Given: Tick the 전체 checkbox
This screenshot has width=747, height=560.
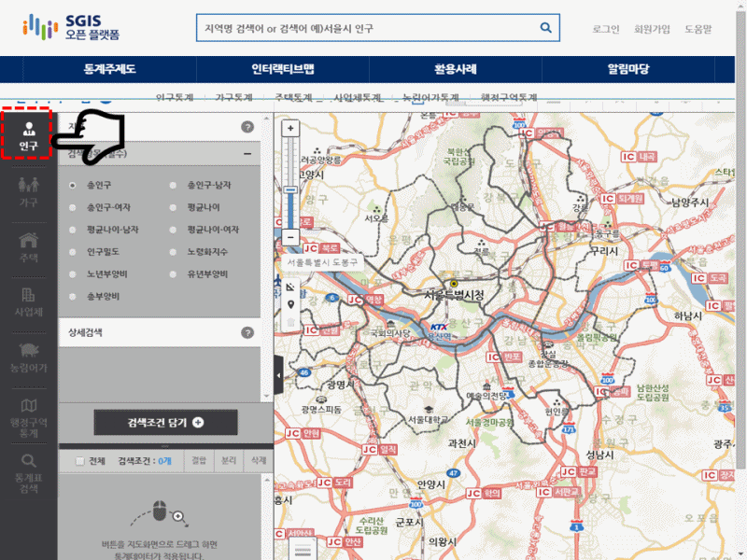Looking at the screenshot, I should tap(79, 461).
